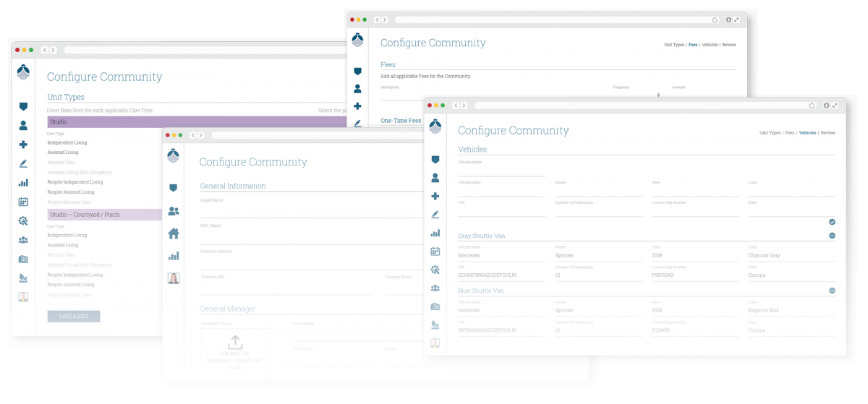Click the gear wrench icon in Unit Types sidebar
This screenshot has height=404, width=868.
coord(23,221)
